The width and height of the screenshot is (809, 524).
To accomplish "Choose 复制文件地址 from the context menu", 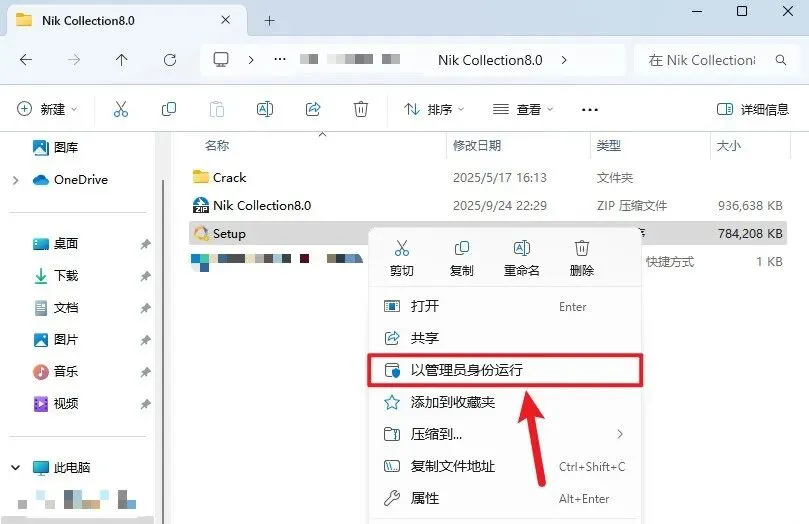I will click(x=505, y=466).
